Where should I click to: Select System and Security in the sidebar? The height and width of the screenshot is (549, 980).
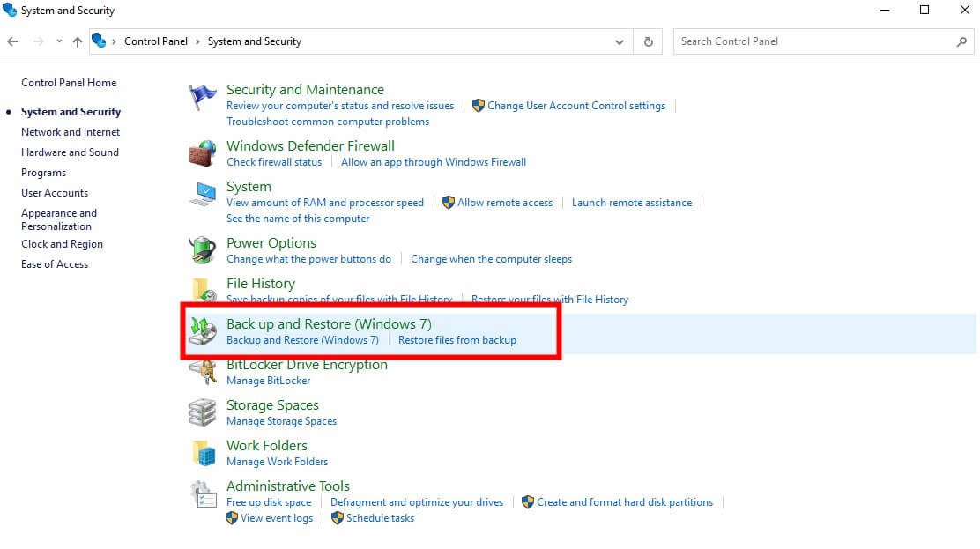point(71,111)
